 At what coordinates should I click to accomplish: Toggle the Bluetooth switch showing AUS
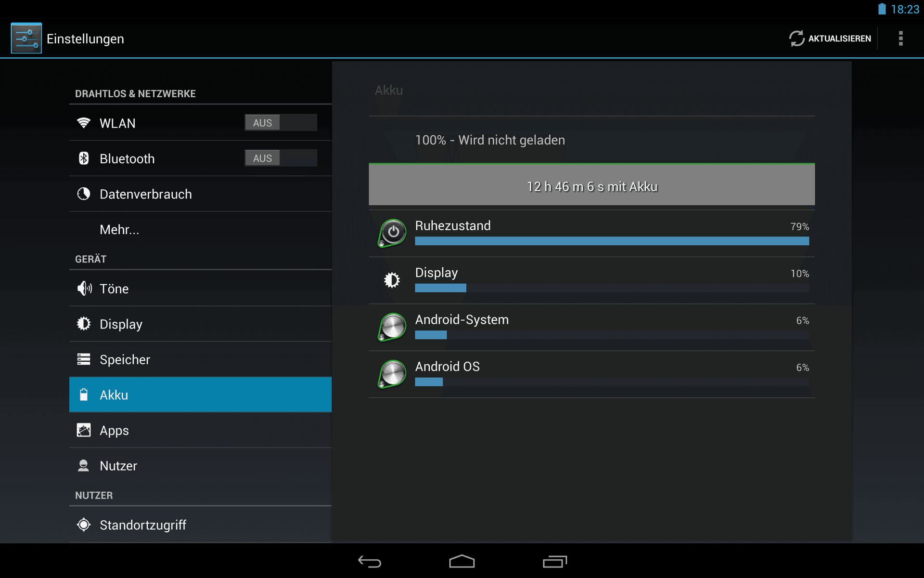tap(281, 158)
